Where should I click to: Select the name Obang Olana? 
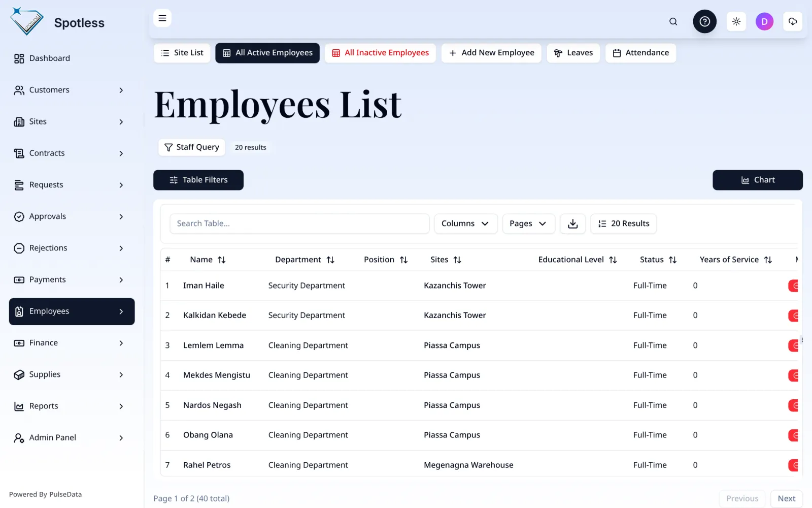click(208, 435)
